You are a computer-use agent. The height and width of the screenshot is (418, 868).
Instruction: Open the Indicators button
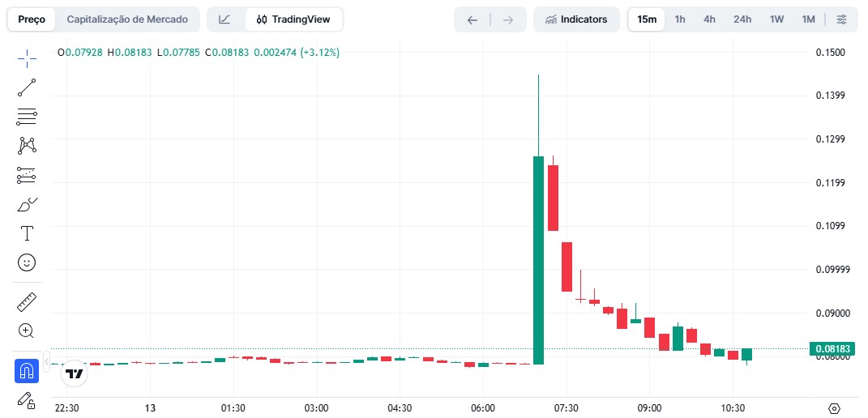pyautogui.click(x=576, y=19)
